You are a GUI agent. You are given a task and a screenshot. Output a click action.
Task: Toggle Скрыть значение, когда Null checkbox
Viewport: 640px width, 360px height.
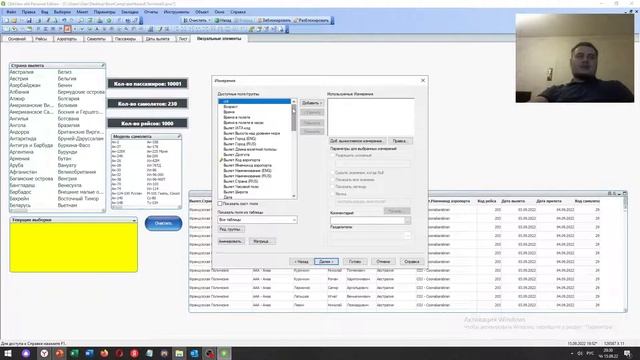pyautogui.click(x=333, y=173)
